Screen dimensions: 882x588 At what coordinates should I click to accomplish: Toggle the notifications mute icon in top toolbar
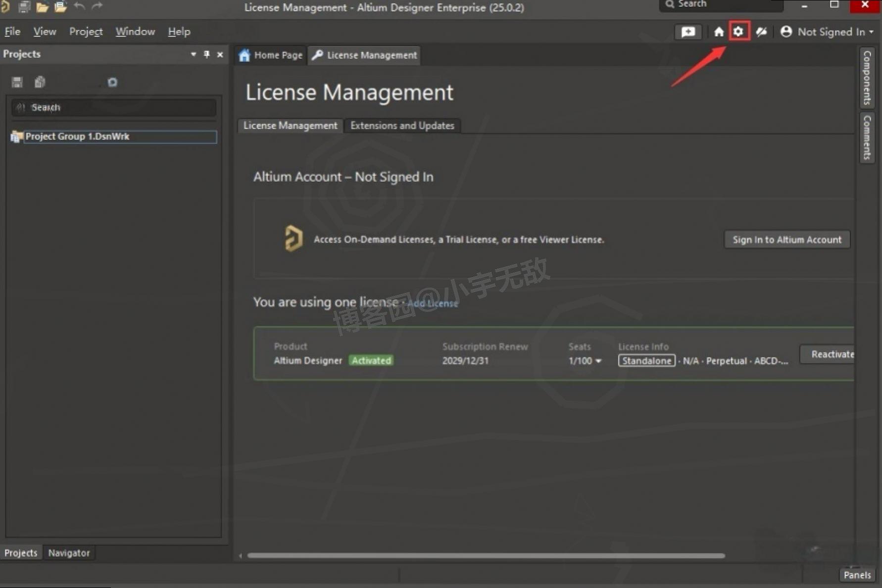pos(761,31)
